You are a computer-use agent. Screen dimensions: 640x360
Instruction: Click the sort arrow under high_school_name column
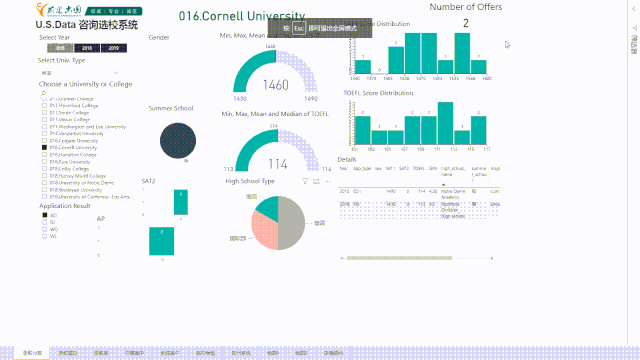[443, 184]
